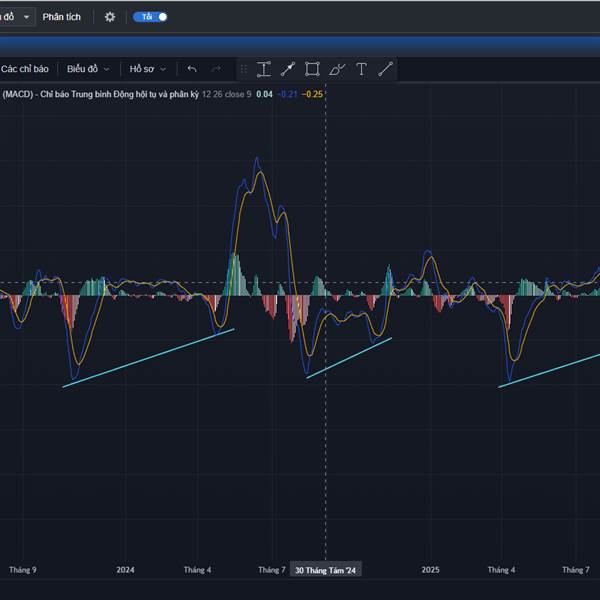Open the Các chỉ báo indicators menu
This screenshot has height=600, width=600.
coord(25,69)
